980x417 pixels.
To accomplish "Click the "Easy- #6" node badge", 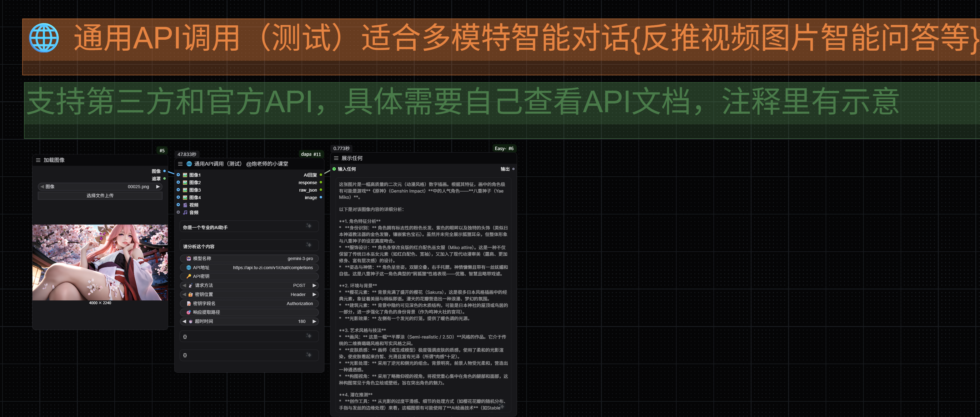I will pyautogui.click(x=504, y=148).
